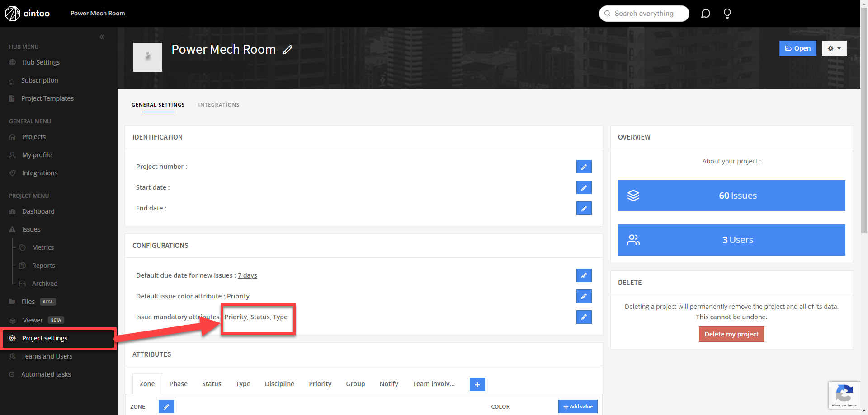Select the Type attribute tab
This screenshot has height=415, width=868.
click(x=243, y=384)
